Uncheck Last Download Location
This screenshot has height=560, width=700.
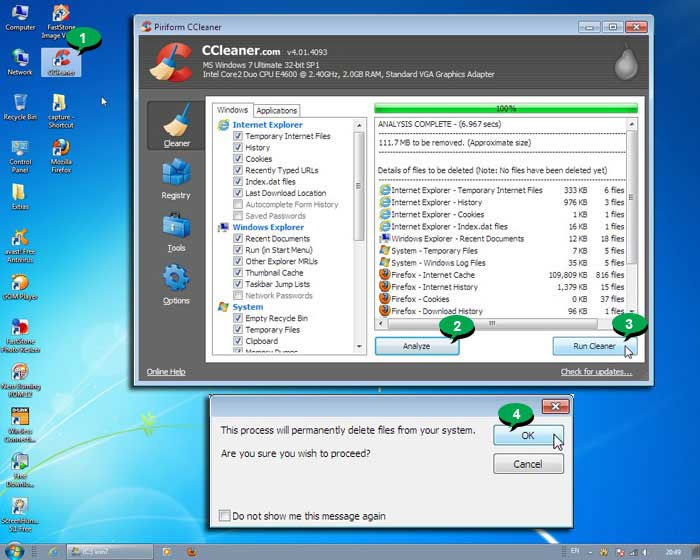tap(238, 193)
